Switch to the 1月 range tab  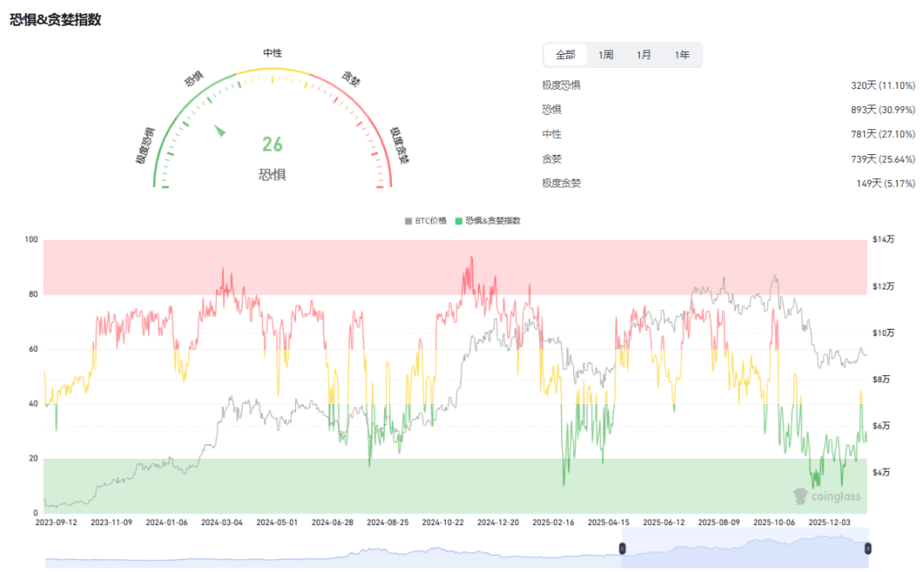(x=643, y=55)
